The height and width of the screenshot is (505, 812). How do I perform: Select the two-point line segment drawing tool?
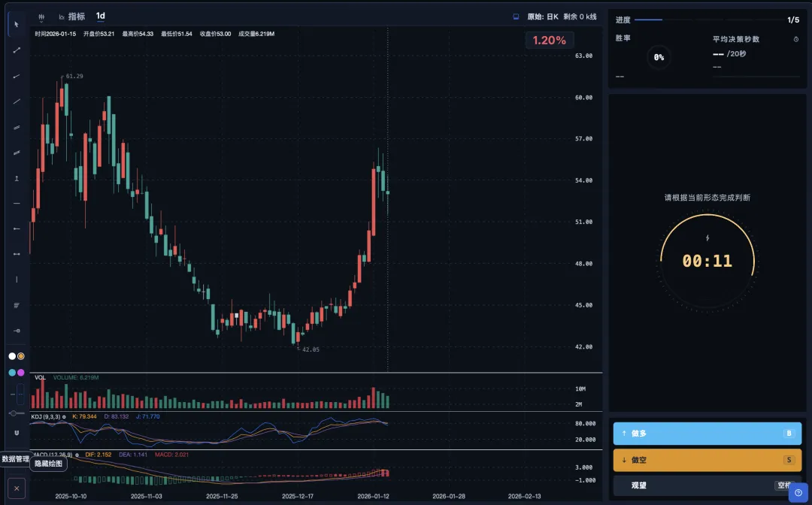(x=17, y=50)
